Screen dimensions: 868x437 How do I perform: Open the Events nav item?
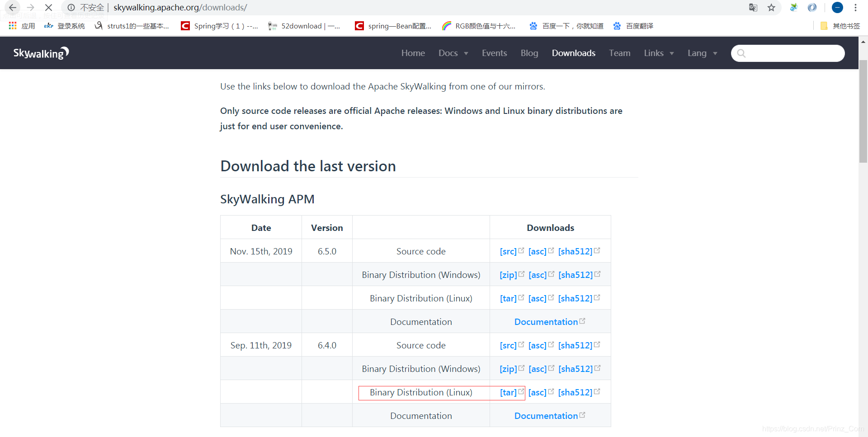(x=495, y=53)
